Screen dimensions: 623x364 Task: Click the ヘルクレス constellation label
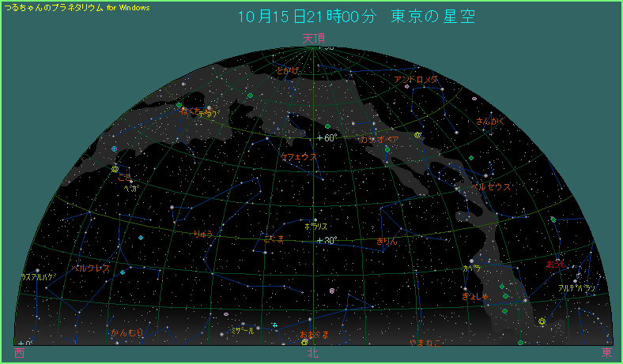[x=91, y=268]
